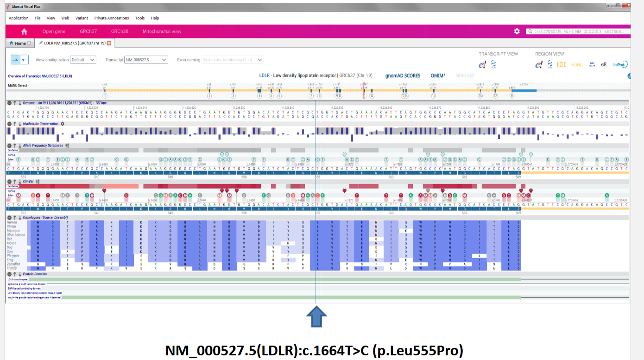Open the settings gear beside the search box

517,31
